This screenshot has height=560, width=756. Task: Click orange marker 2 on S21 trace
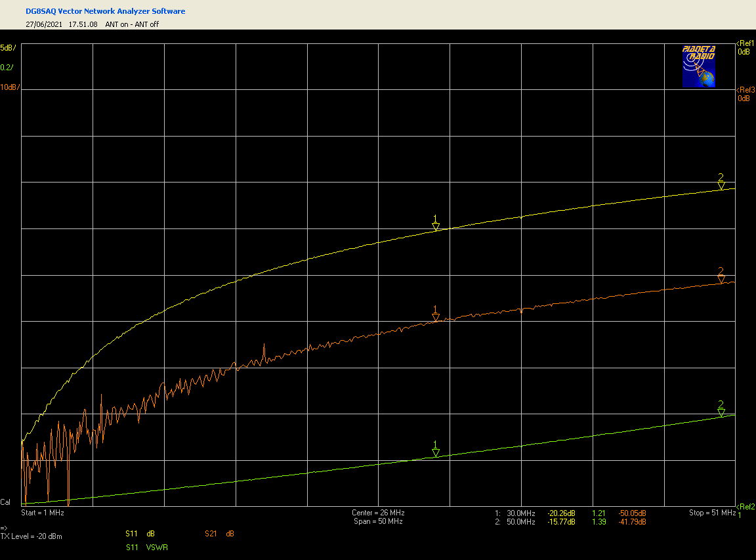click(721, 275)
